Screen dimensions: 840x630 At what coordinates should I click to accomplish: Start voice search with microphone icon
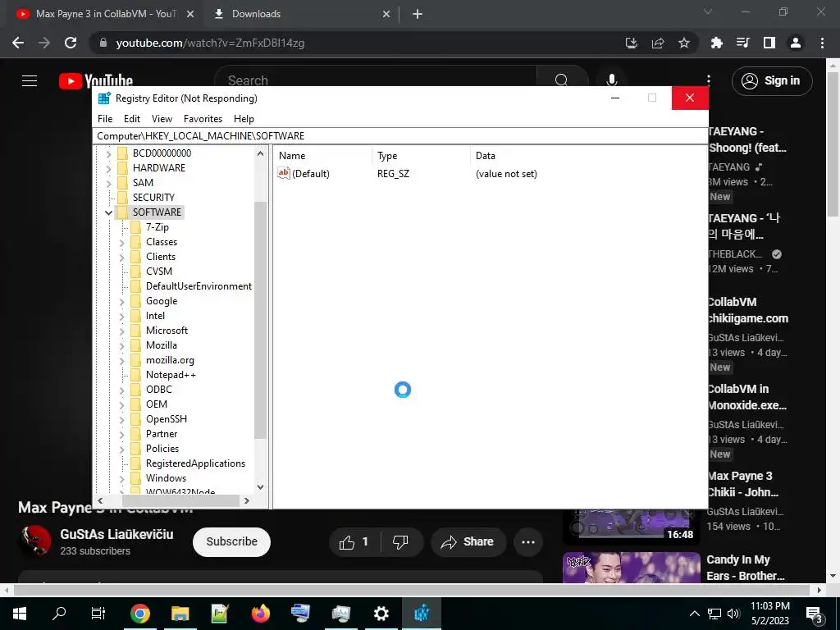(612, 80)
